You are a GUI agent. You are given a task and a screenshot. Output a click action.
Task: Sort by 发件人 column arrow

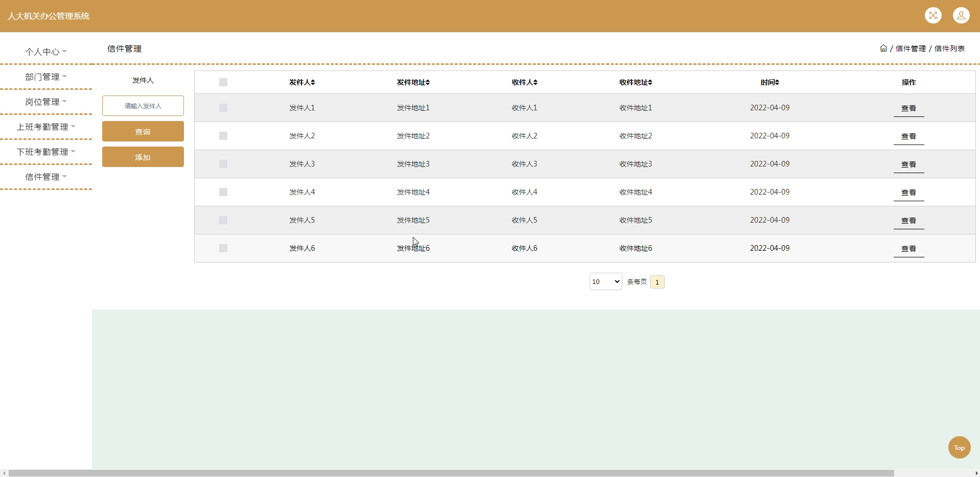click(x=313, y=82)
